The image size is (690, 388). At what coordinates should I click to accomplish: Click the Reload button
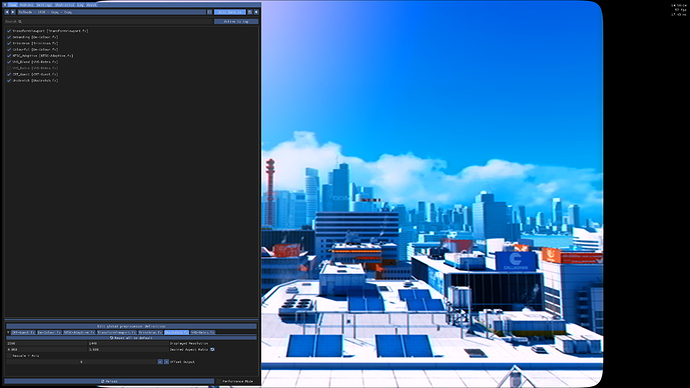tap(109, 381)
